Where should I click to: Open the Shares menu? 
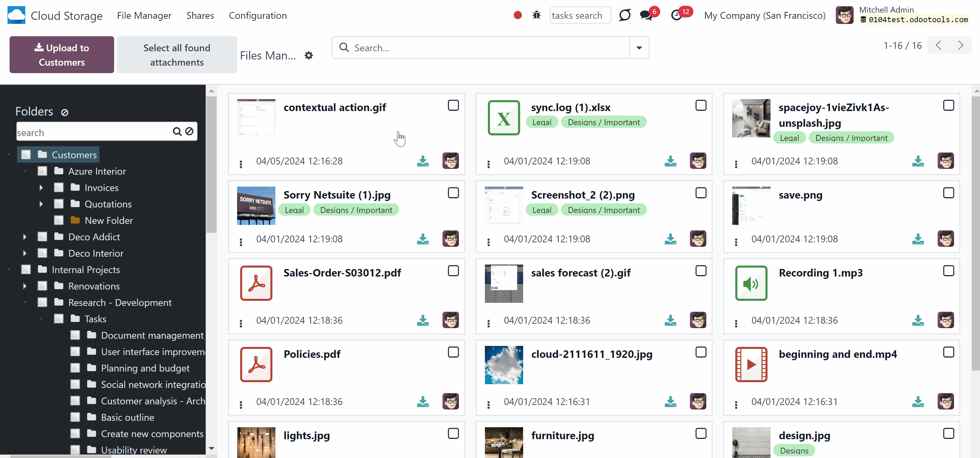(x=200, y=16)
